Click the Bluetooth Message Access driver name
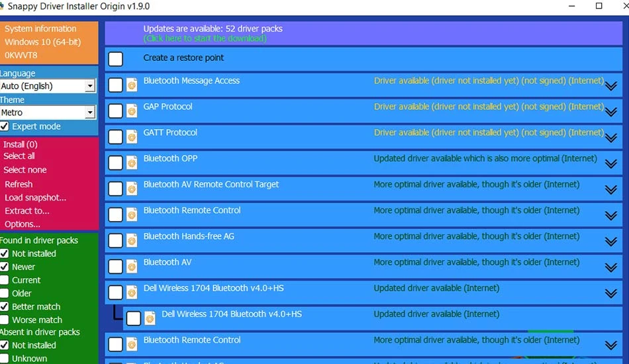 (x=191, y=81)
